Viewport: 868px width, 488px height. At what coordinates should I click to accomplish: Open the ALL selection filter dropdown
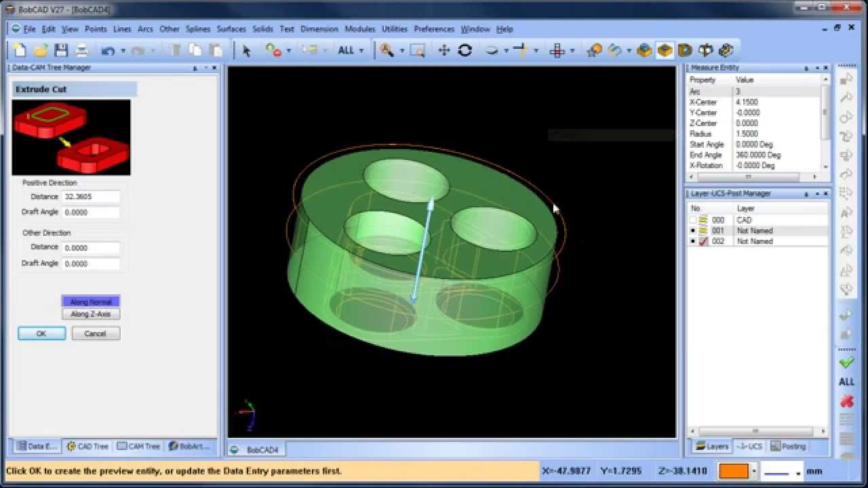coord(361,51)
